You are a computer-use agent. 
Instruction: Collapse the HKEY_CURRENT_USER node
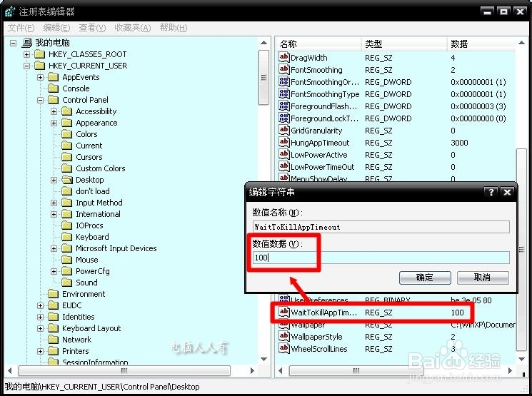point(27,66)
